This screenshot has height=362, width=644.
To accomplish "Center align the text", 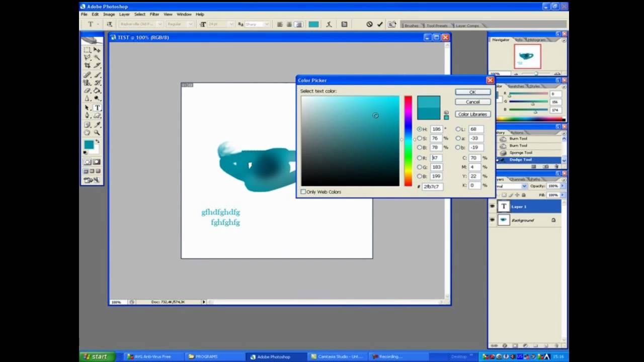I will tap(289, 24).
